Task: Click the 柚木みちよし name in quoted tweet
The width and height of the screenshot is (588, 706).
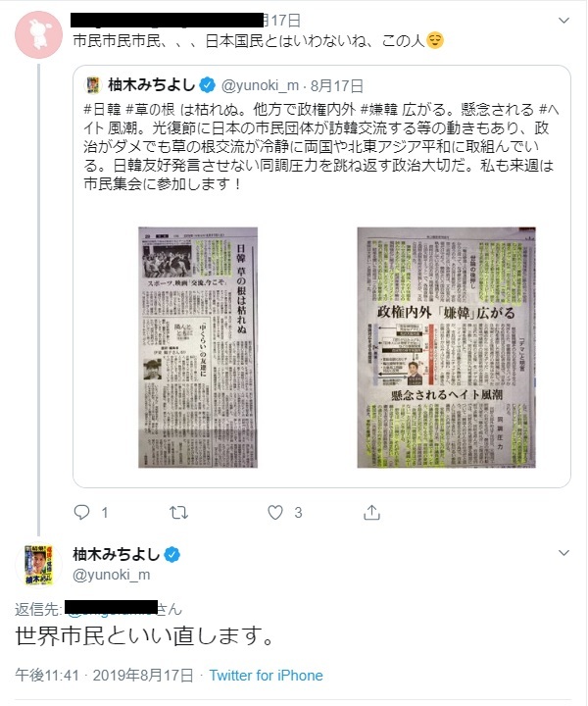Action: [x=152, y=84]
